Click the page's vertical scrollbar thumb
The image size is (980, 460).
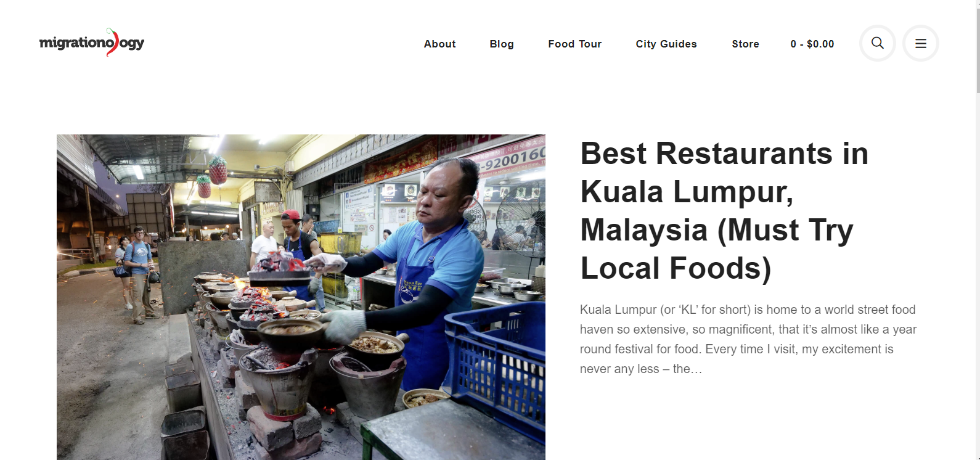coord(978,46)
